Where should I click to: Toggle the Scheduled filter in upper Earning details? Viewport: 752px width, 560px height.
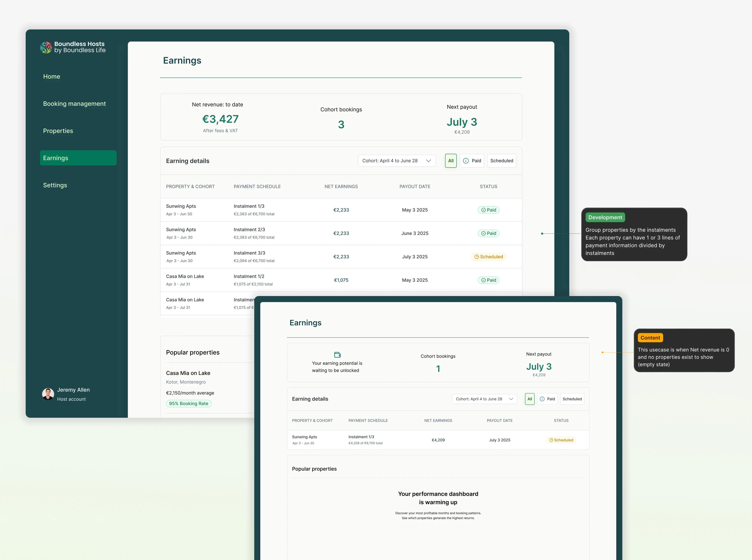tap(502, 161)
